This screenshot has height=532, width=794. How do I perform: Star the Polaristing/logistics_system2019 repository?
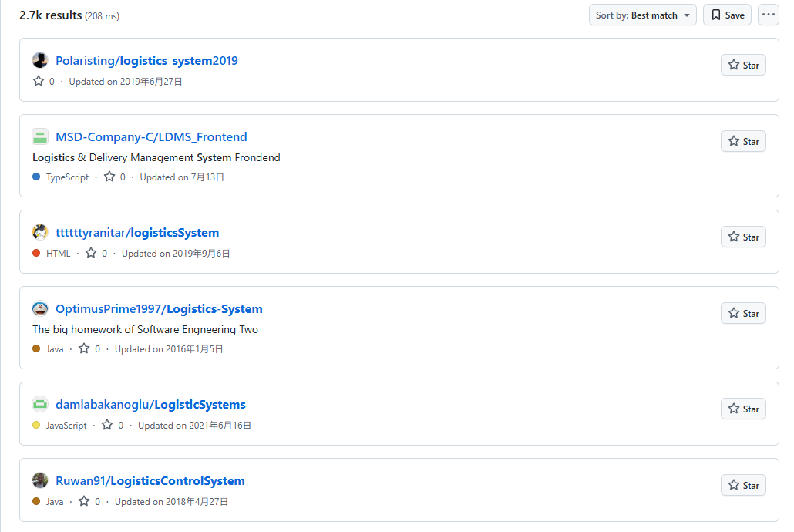pyautogui.click(x=743, y=66)
